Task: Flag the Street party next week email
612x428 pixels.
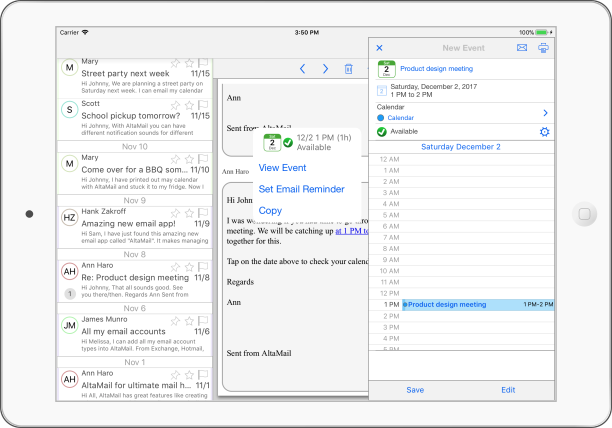Action: point(203,62)
